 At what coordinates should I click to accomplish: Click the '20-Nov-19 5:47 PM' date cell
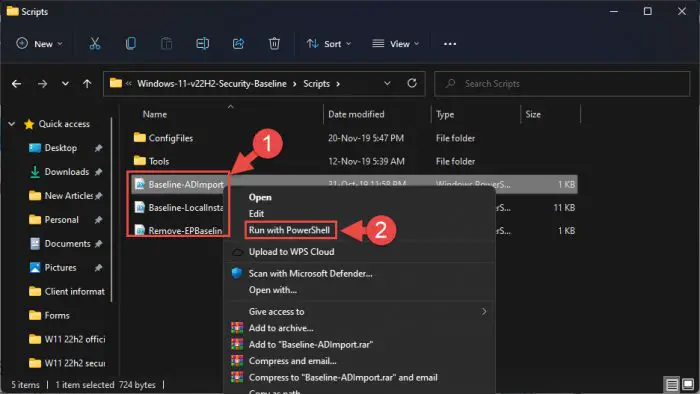coord(366,138)
